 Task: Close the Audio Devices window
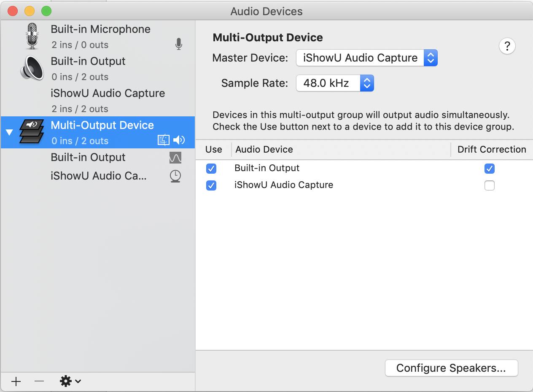[13, 11]
